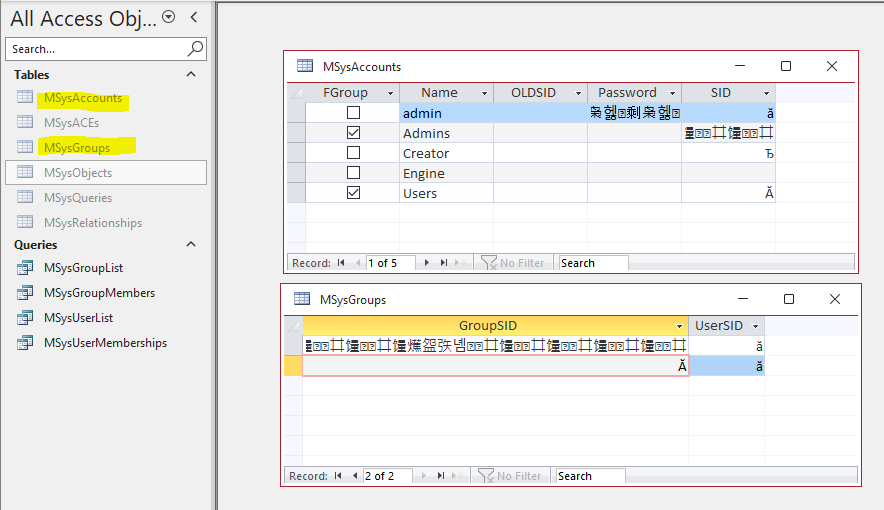Go to next record in MSysAccounts

(427, 263)
